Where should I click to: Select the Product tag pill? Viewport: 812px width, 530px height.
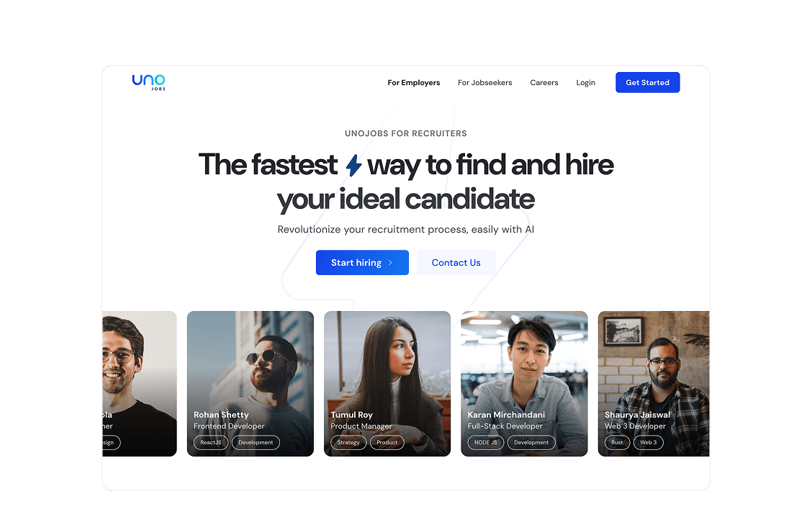(387, 442)
